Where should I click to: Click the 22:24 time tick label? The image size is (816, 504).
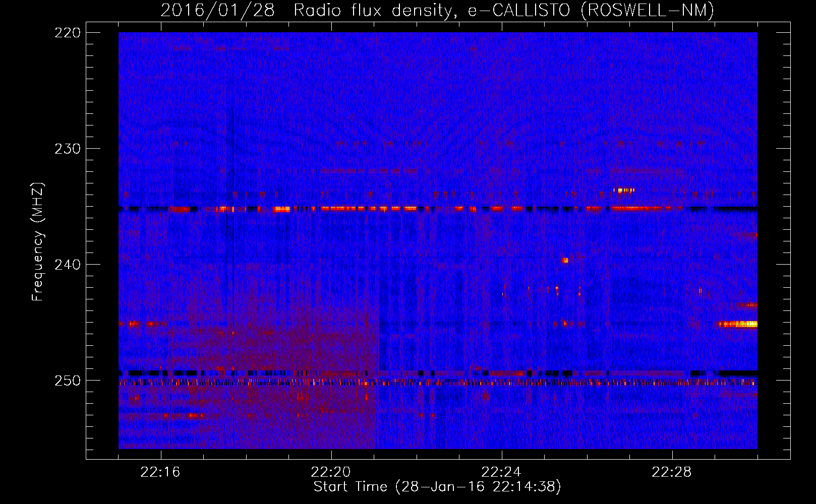pyautogui.click(x=501, y=472)
